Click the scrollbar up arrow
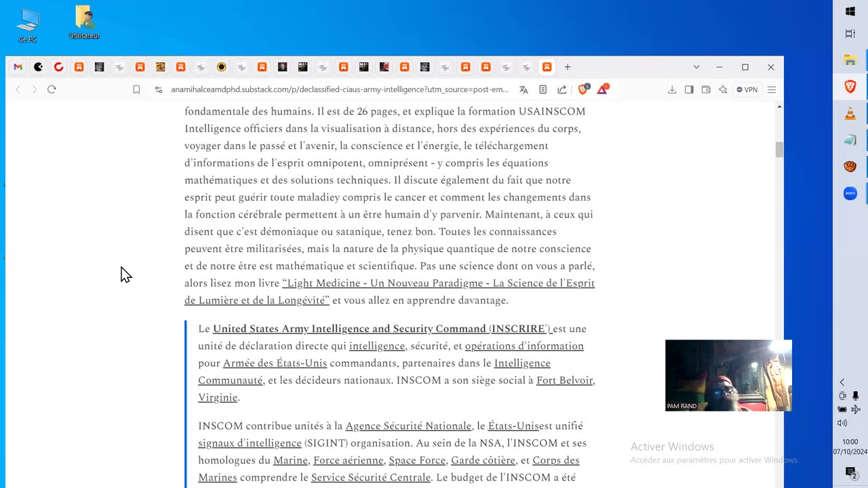Screen dimensions: 868x488 pyautogui.click(x=779, y=106)
